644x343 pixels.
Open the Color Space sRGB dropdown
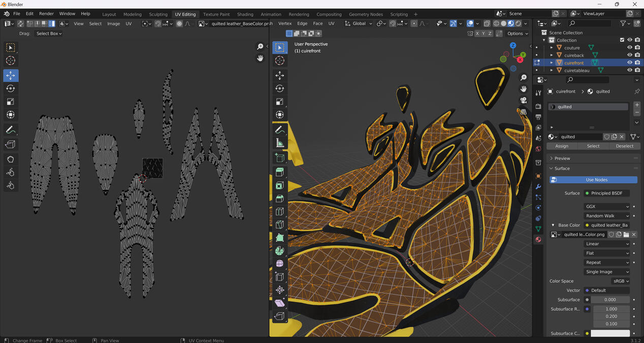tap(621, 281)
